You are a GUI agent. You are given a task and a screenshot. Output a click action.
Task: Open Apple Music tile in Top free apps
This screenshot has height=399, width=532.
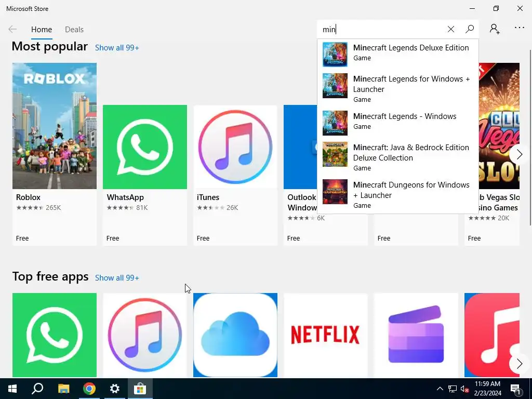492,335
